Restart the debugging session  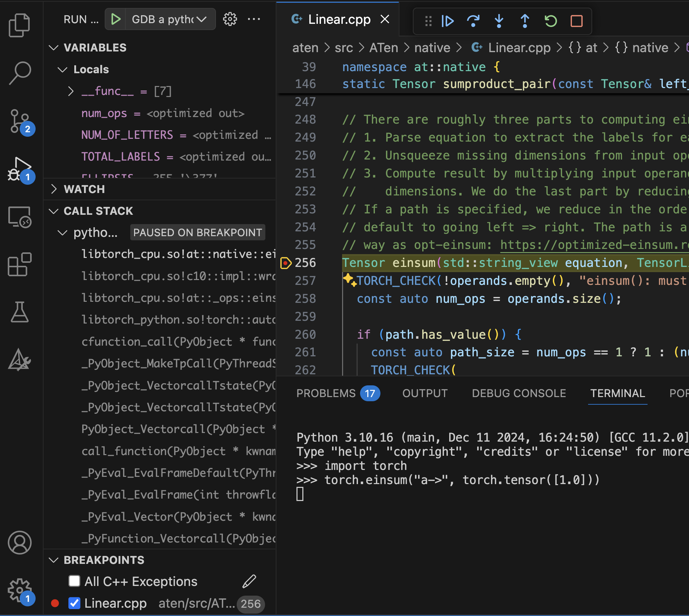551,21
